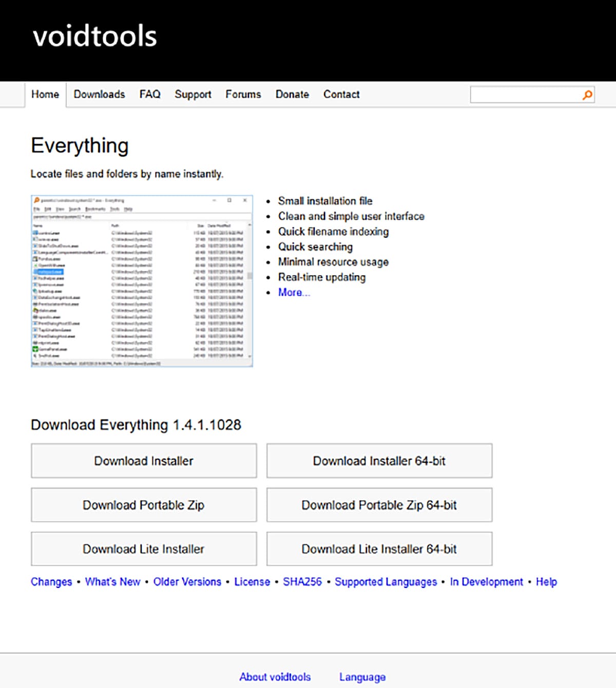Open the In Development link
Screen dimensions: 616x688
pyautogui.click(x=487, y=582)
